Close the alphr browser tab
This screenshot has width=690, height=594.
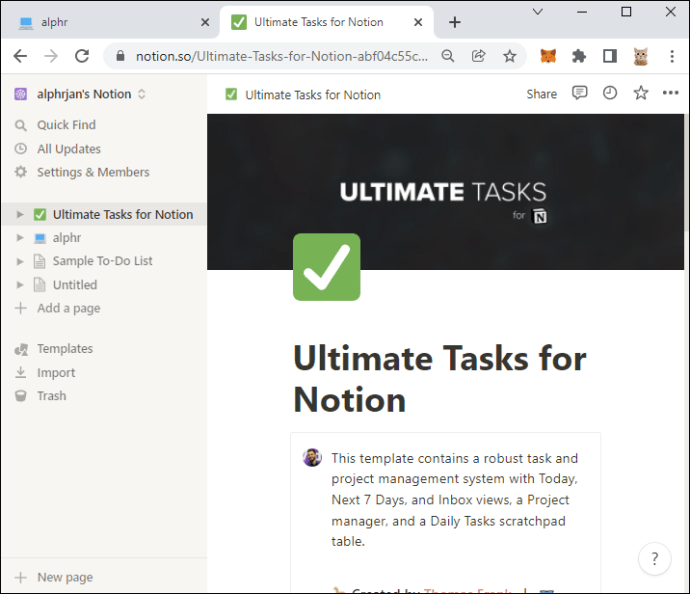[205, 22]
